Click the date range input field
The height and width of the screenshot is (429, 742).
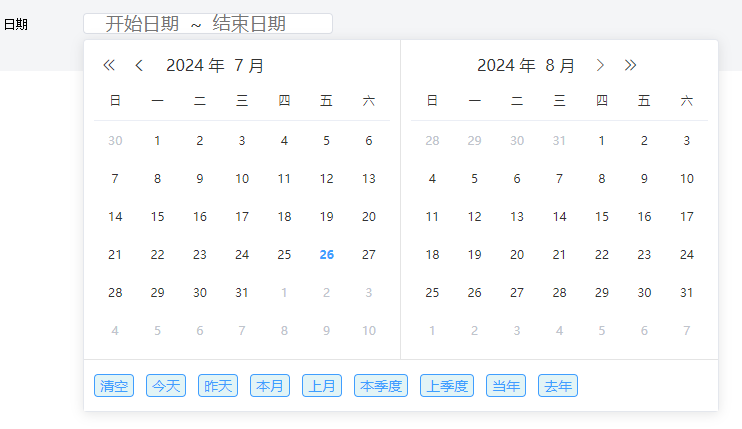click(208, 24)
